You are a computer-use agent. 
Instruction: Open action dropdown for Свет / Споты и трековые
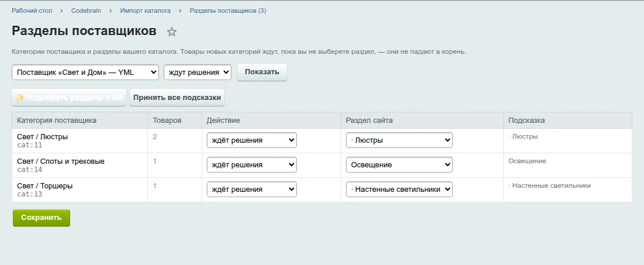pos(252,165)
